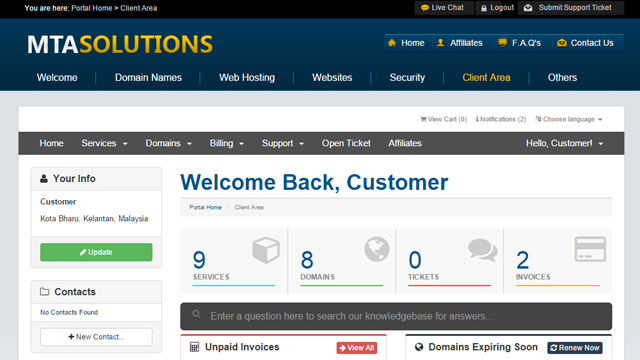
Task: Click the Domains globe icon
Action: tap(377, 249)
